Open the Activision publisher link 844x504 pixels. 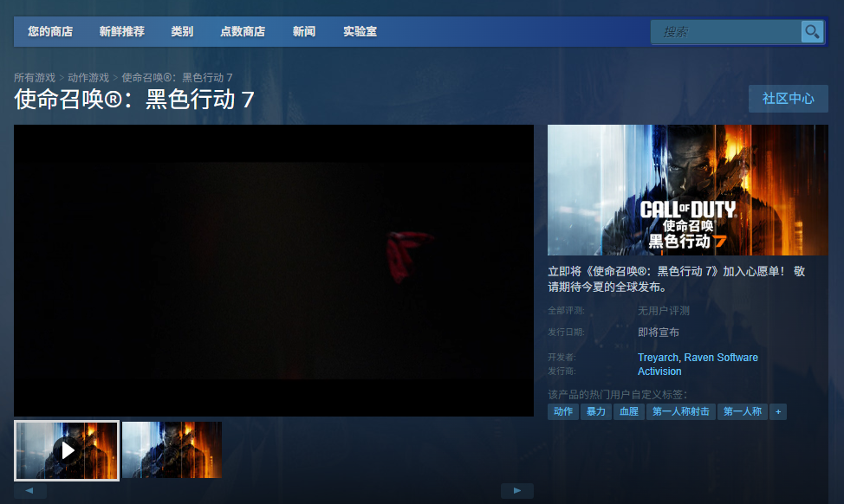pyautogui.click(x=659, y=372)
